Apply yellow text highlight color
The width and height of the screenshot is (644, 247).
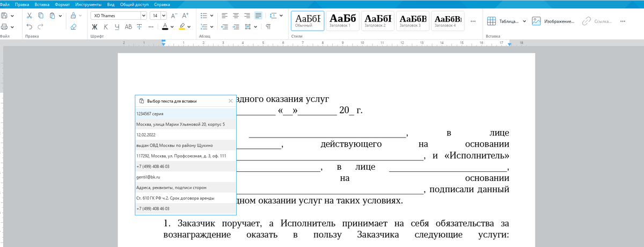tap(182, 26)
